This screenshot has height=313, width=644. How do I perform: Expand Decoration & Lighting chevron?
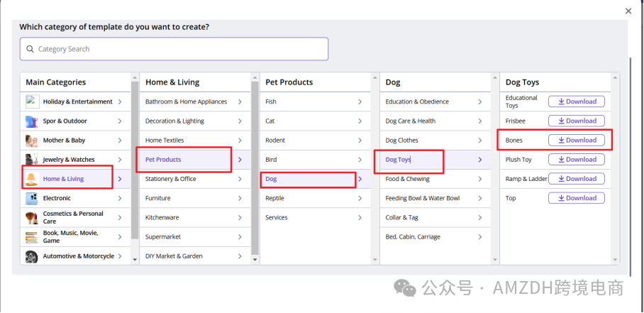pos(240,121)
